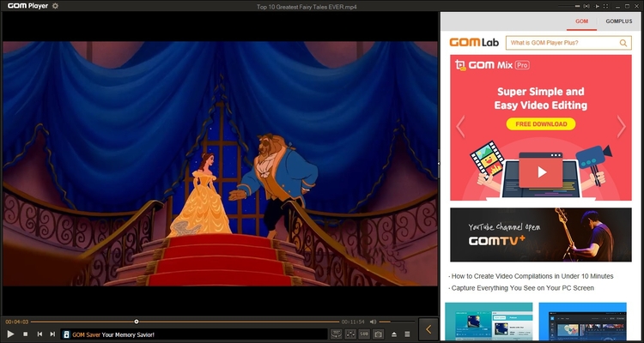Enter fullscreen mode from the title bar

[x=606, y=6]
